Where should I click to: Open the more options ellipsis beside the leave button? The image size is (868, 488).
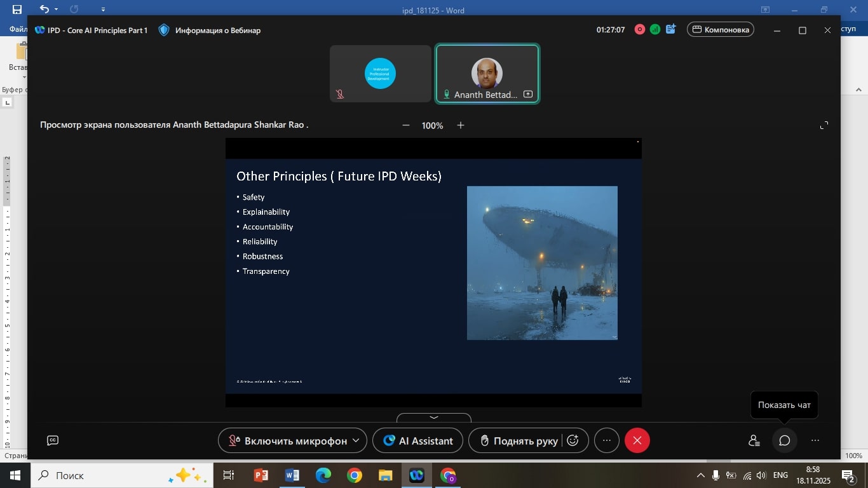point(607,440)
